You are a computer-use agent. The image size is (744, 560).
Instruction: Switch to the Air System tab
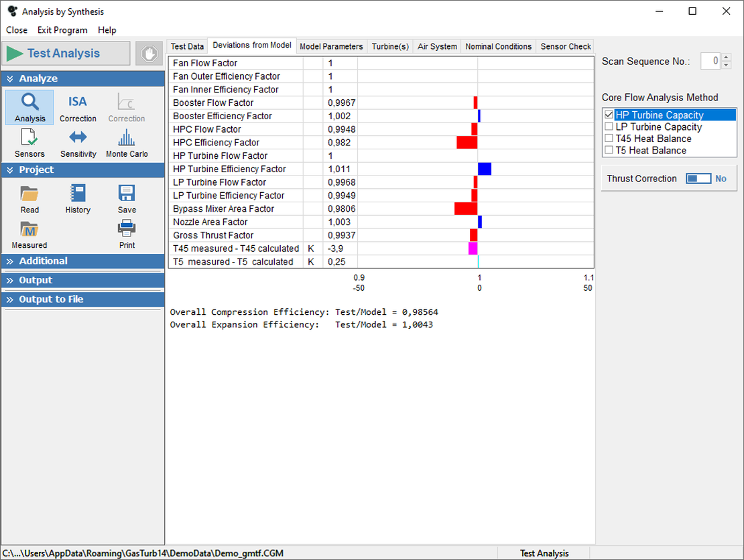pyautogui.click(x=437, y=46)
